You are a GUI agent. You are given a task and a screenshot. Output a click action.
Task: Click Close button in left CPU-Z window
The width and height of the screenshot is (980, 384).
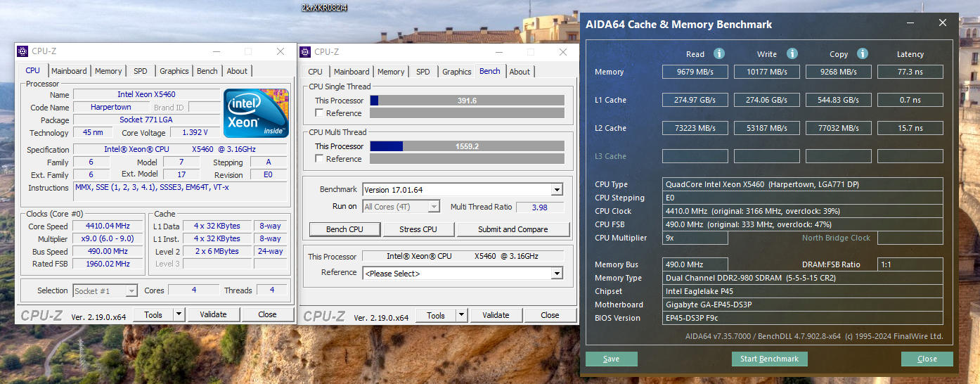tap(267, 314)
